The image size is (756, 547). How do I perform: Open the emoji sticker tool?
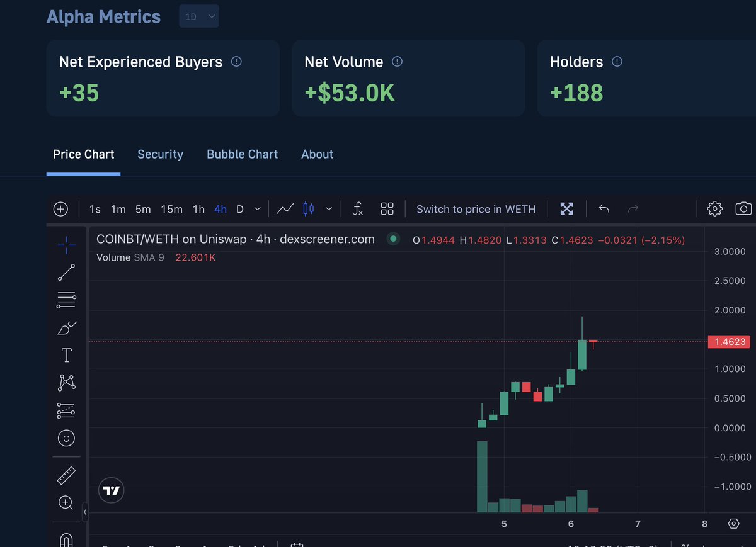click(66, 437)
